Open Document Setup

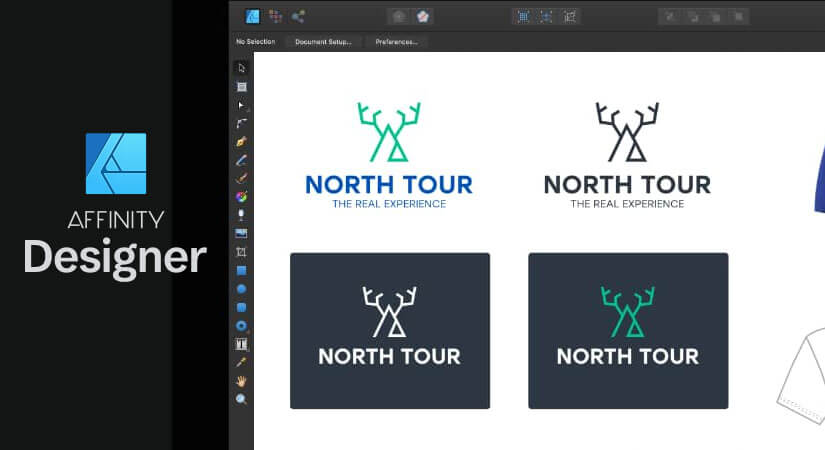tap(324, 42)
